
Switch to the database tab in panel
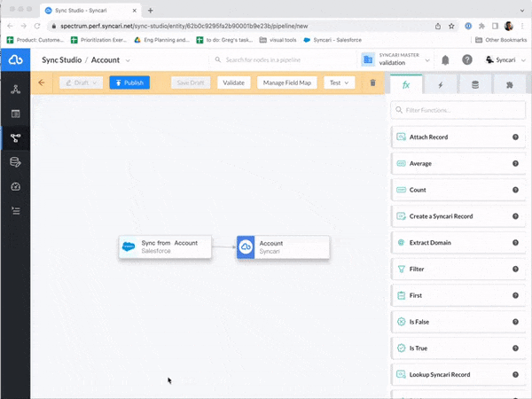[x=475, y=85]
